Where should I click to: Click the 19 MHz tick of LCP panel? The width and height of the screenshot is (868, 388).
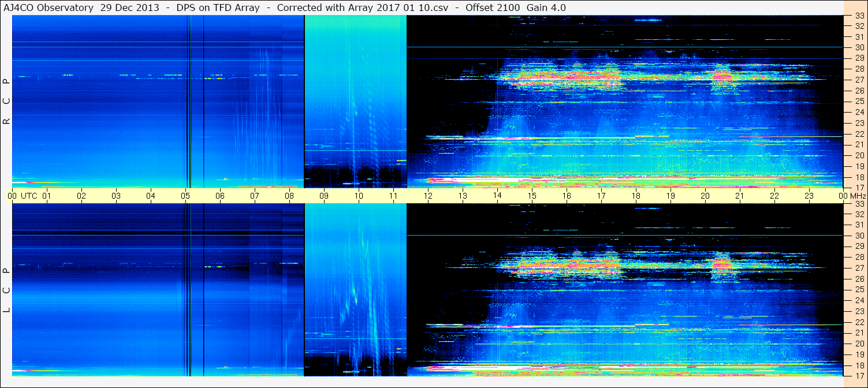pyautogui.click(x=859, y=355)
